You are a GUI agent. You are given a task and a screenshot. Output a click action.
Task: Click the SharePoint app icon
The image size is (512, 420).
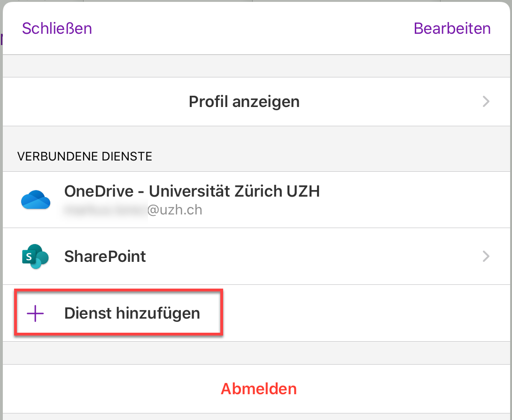coord(35,256)
